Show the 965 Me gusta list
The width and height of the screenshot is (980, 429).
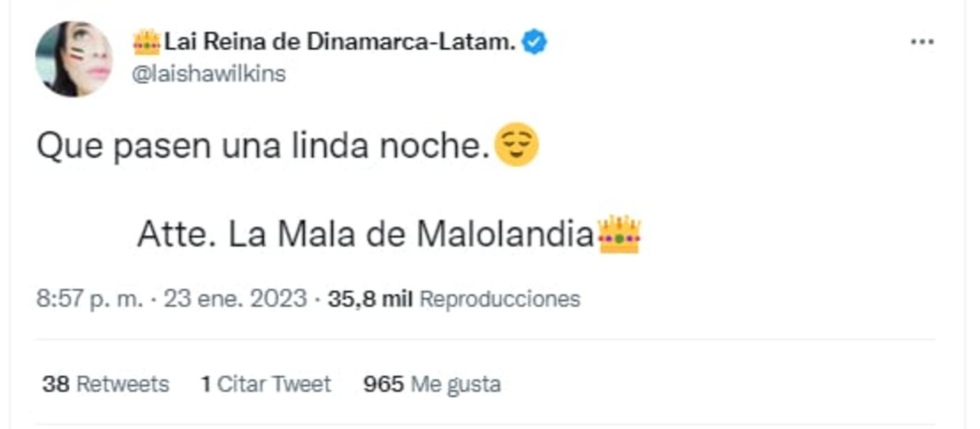(432, 383)
